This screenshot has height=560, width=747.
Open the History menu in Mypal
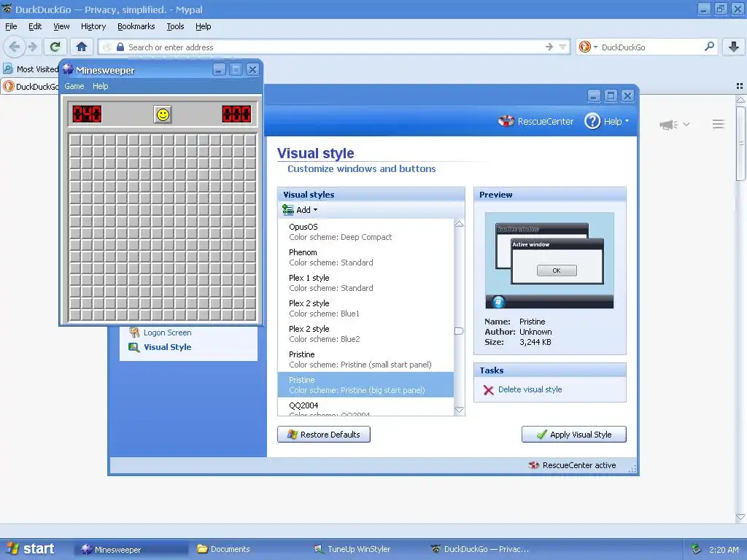coord(93,26)
